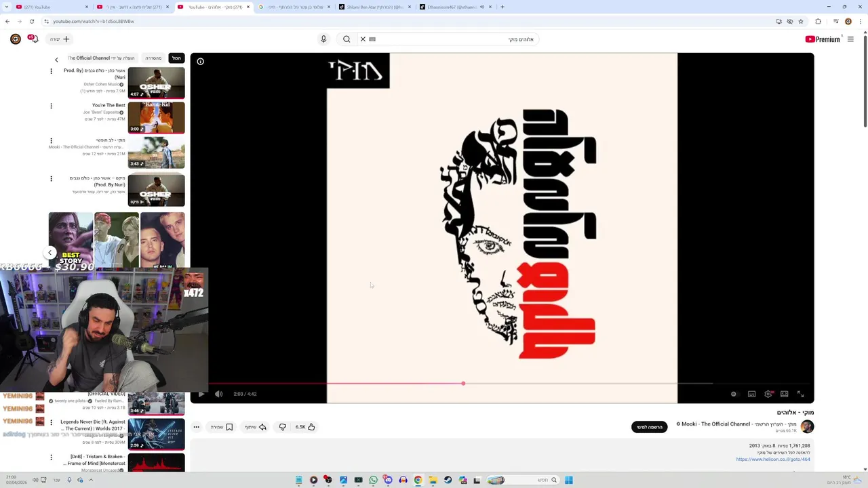Screen dimensions: 868x488
Task: Open options menu for the 3:43 Mooki video
Action: (51, 141)
